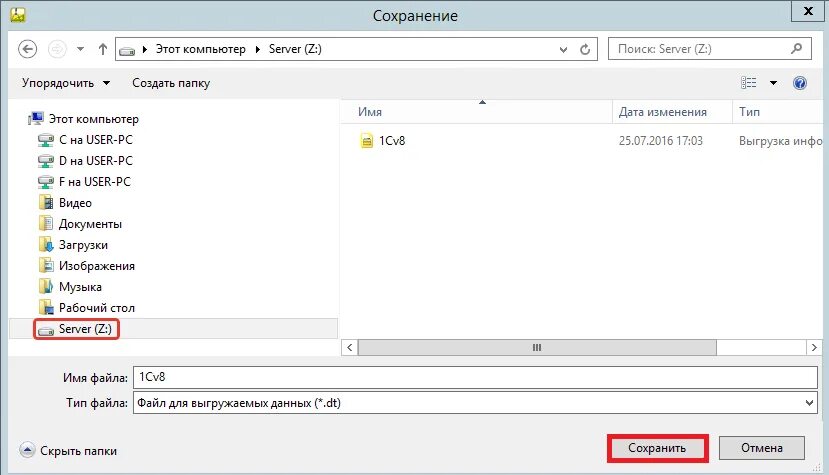Click the 'Имя файла' text field
This screenshot has height=475, width=829.
pyautogui.click(x=475, y=377)
